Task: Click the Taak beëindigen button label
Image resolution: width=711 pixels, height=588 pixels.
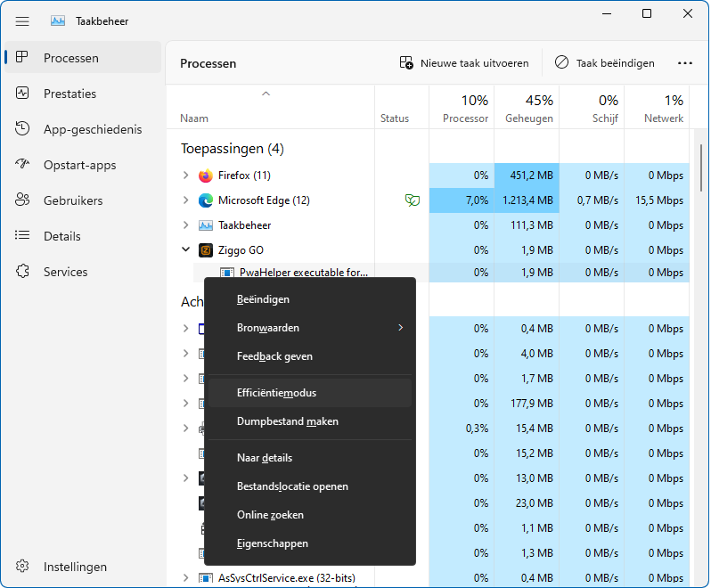Action: coord(616,63)
